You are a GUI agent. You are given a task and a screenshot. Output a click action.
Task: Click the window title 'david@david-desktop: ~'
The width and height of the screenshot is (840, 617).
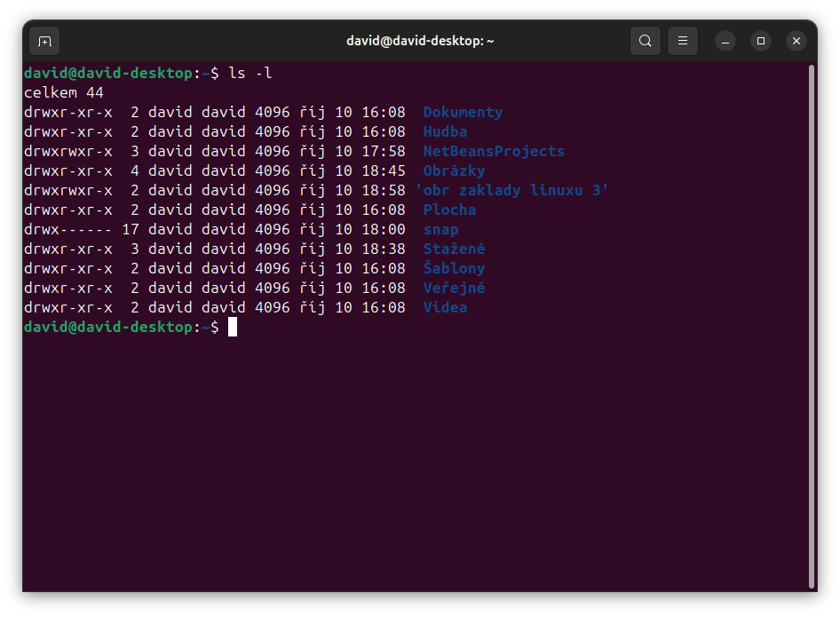[x=420, y=41]
